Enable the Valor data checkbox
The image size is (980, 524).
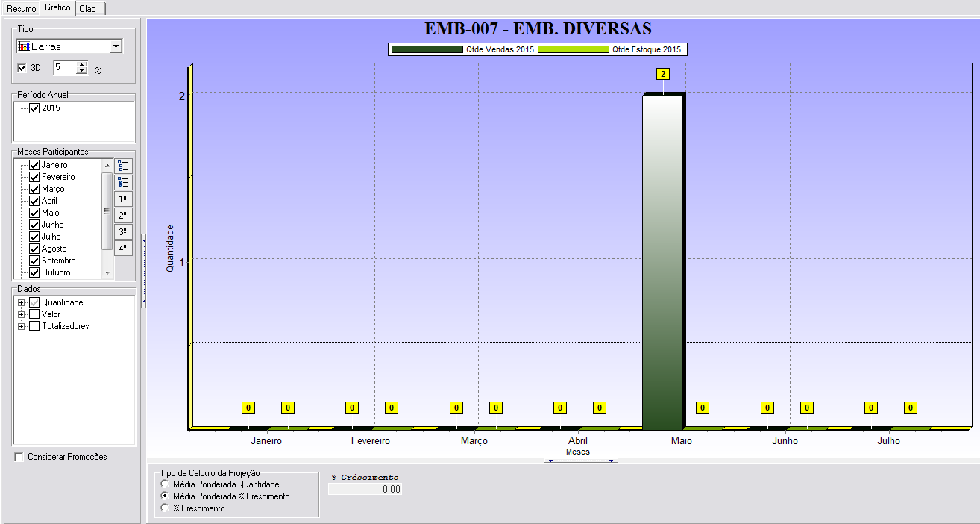point(34,314)
